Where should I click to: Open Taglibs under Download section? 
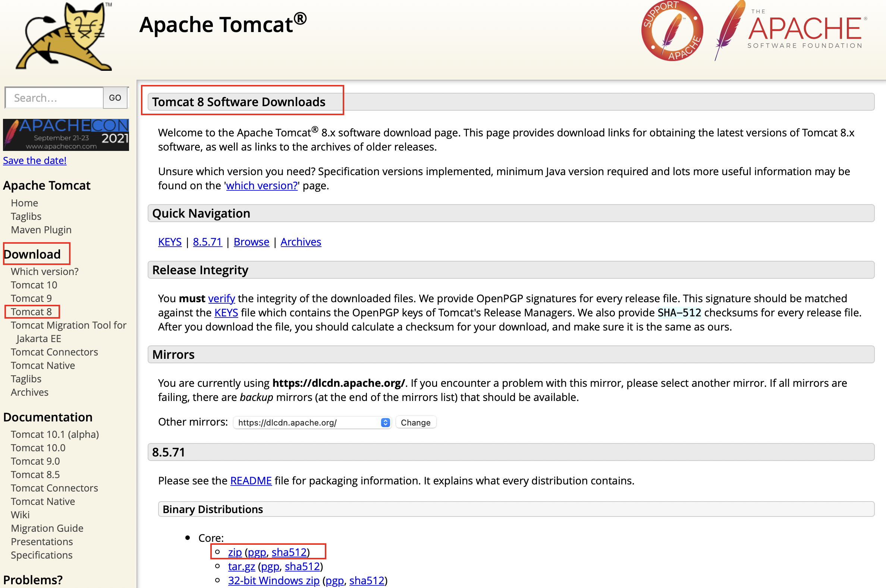click(26, 379)
